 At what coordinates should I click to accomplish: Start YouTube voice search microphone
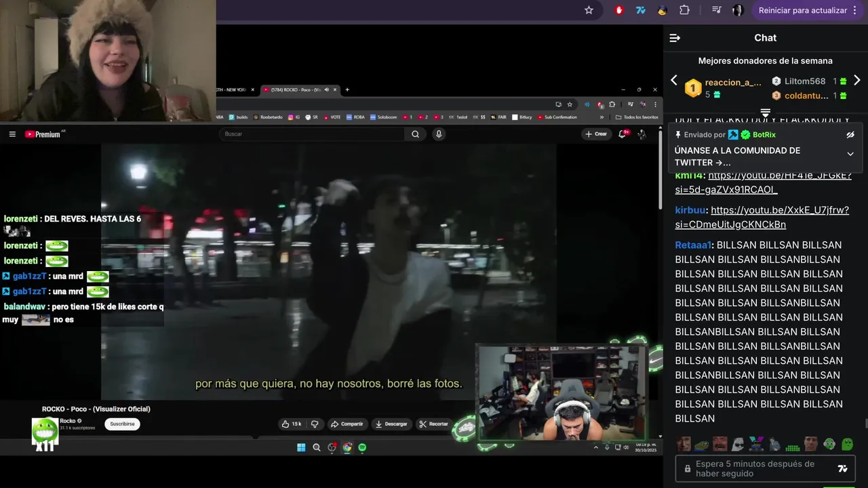click(x=439, y=134)
